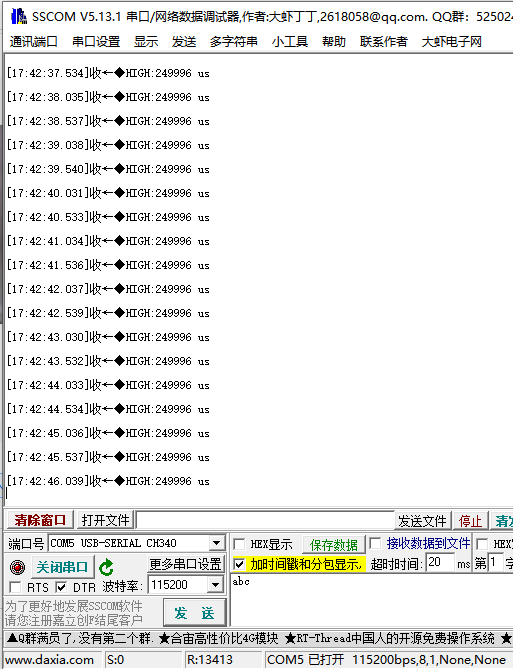Uncheck the DTR checkbox

(61, 588)
